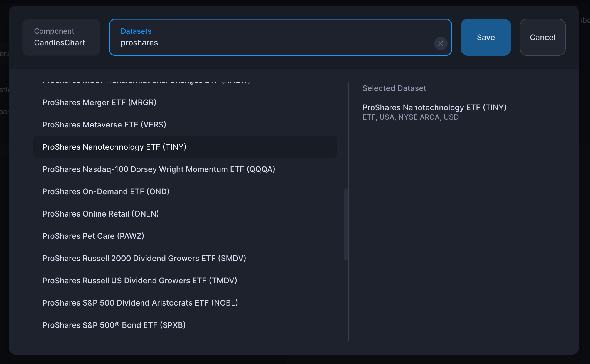
Task: Select ProShares On-Demand ETF (OND)
Action: (x=185, y=191)
